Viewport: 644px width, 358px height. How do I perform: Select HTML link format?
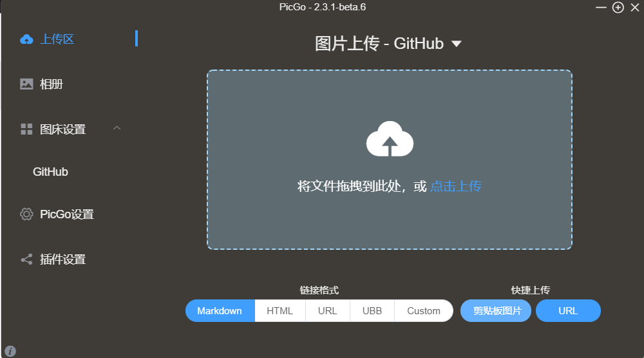[280, 311]
